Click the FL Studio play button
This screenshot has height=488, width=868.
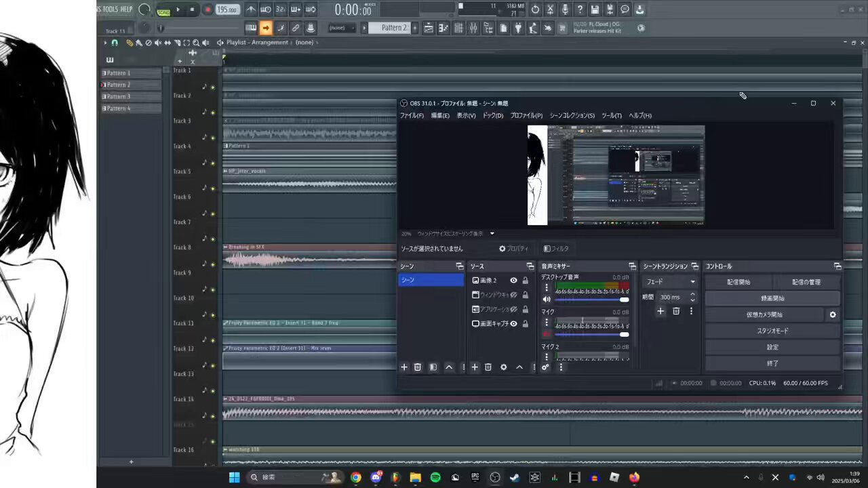(x=178, y=10)
